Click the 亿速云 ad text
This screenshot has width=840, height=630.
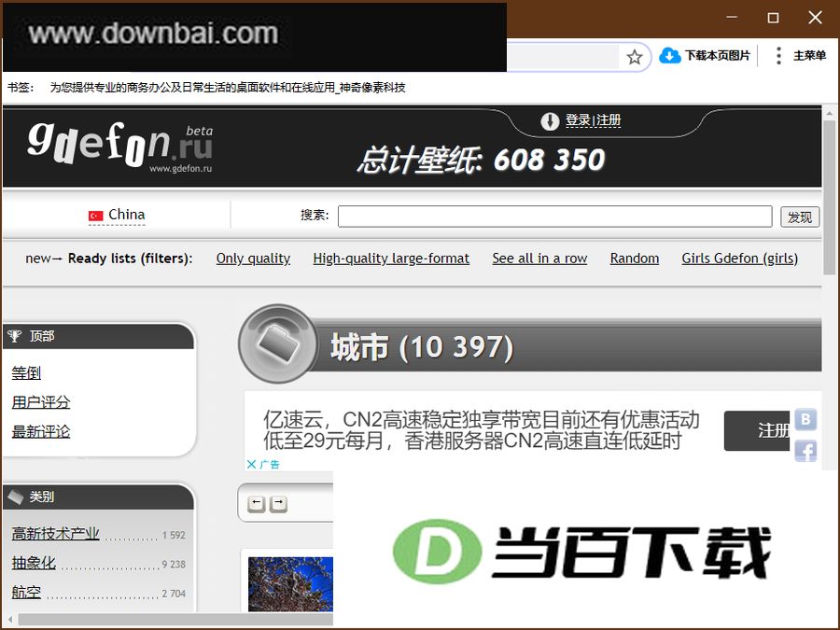point(481,430)
